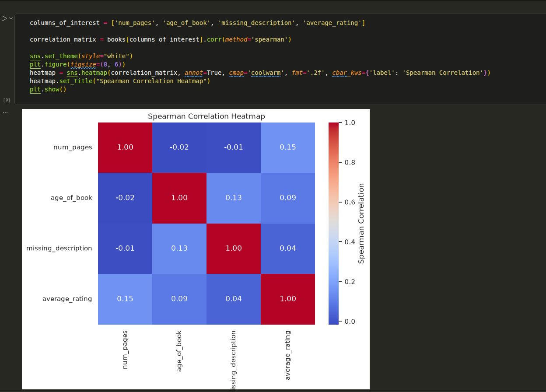546x392 pixels.
Task: Click the average_rating y-axis label
Action: click(x=67, y=299)
